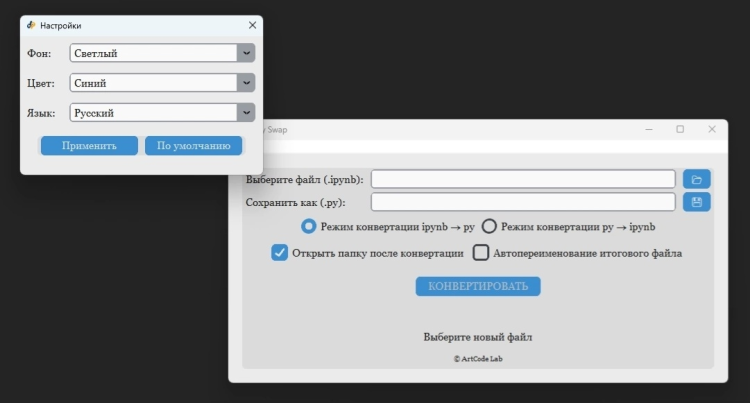750x403 pixels.
Task: Click the arrow of the Цвет combo box
Action: 246,83
